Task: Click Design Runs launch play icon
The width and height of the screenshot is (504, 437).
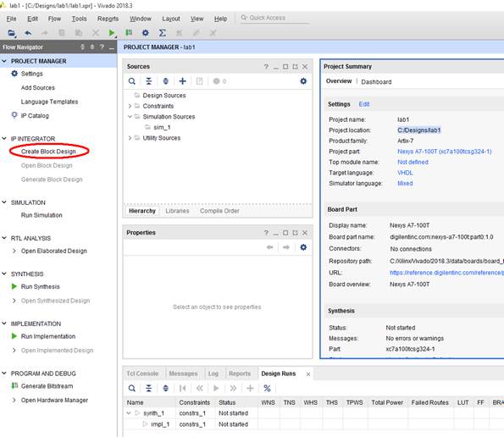Action: pyautogui.click(x=216, y=389)
